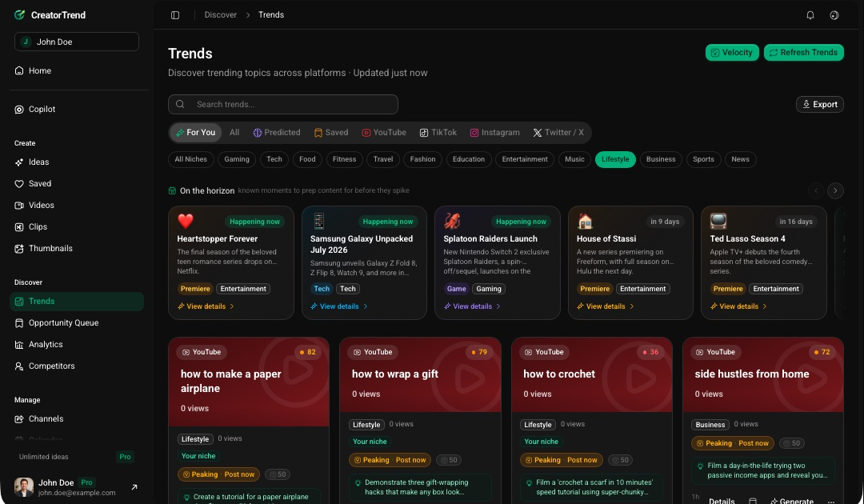864x504 pixels.
Task: Select the Food niche chip
Action: pyautogui.click(x=307, y=159)
